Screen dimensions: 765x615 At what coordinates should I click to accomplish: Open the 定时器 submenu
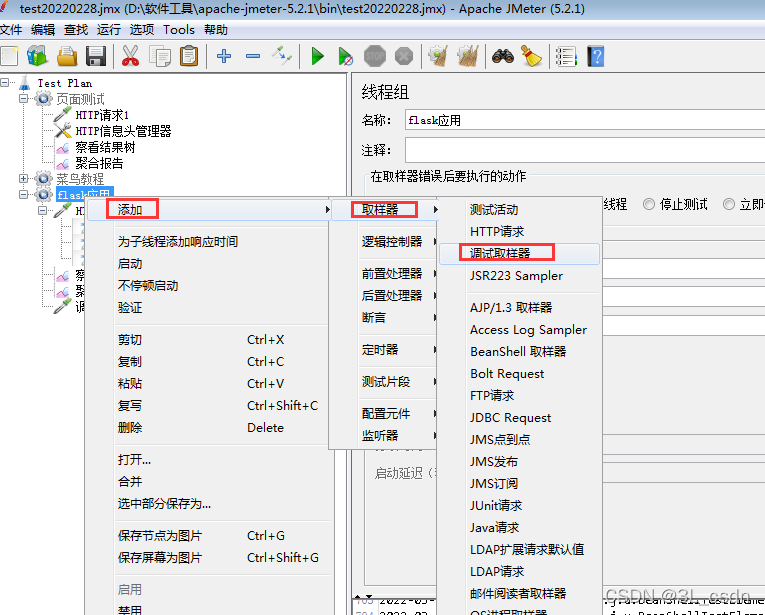[384, 350]
